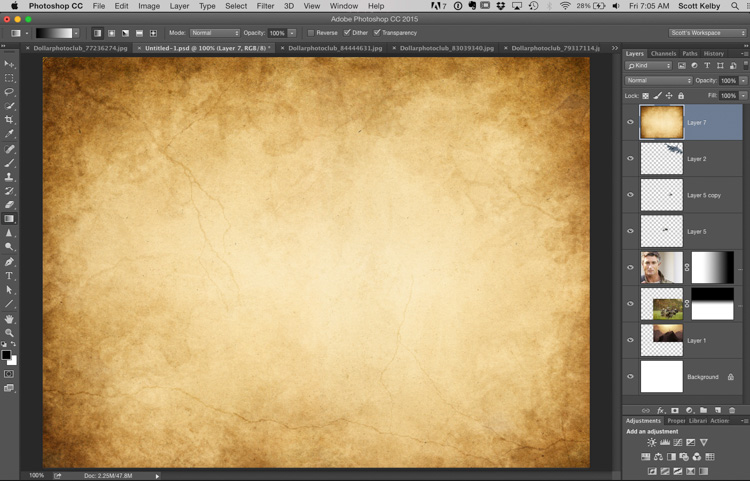Pick the Lasso tool
This screenshot has height=481, width=750.
pos(10,91)
